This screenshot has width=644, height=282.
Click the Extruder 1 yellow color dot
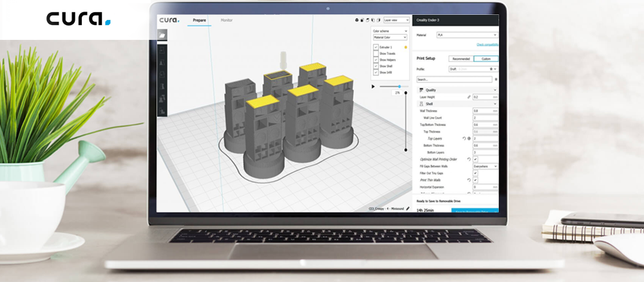click(x=406, y=47)
